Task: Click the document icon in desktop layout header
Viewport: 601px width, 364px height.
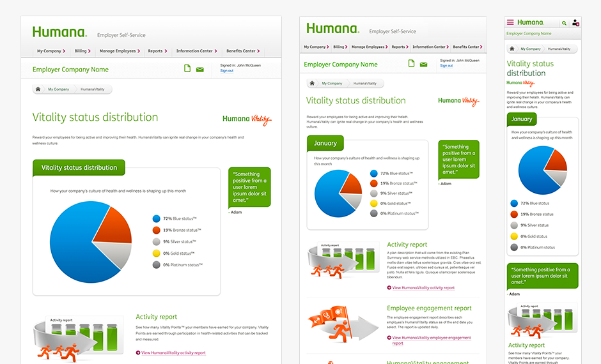Action: [187, 68]
